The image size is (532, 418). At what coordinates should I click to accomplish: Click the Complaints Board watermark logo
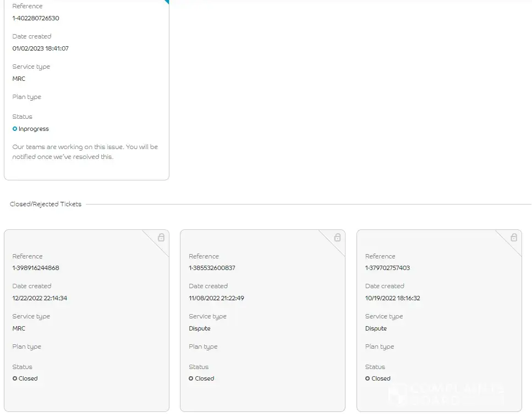click(x=446, y=394)
